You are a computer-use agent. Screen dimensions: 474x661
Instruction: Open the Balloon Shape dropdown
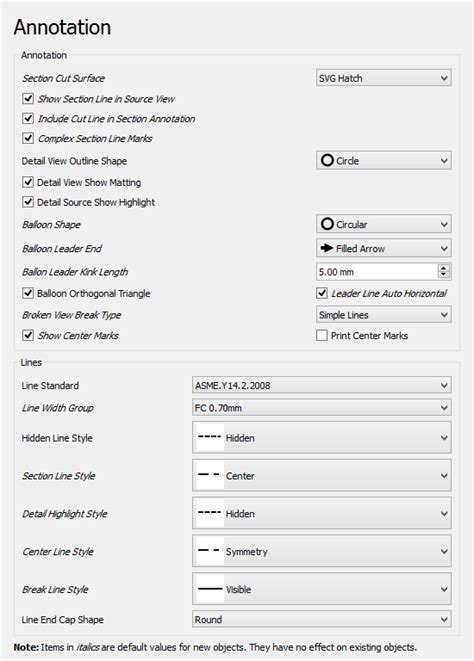383,224
